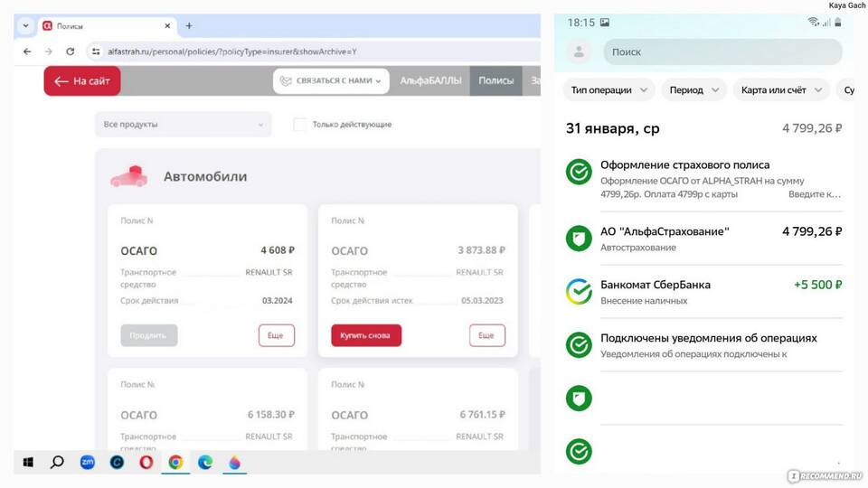Open the "Связаться с нами" menu
The width and height of the screenshot is (868, 488).
pos(331,80)
